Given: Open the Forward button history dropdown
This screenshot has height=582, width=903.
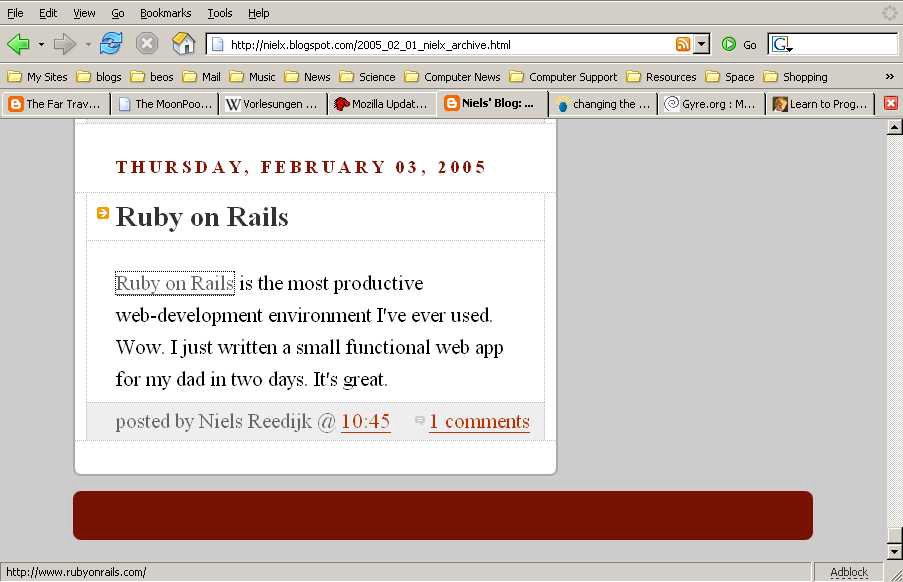Looking at the screenshot, I should pyautogui.click(x=88, y=44).
